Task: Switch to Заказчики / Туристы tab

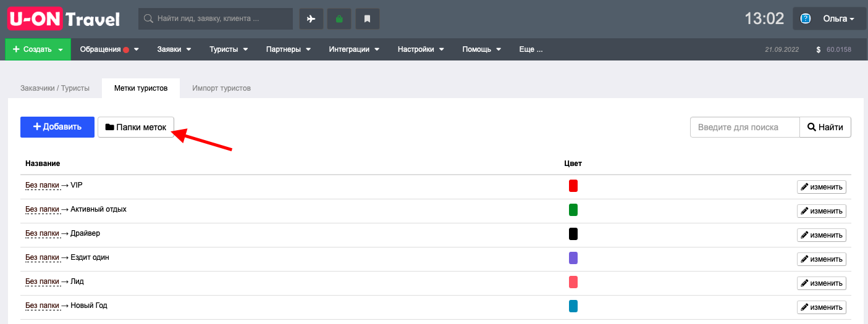Action: tap(55, 88)
